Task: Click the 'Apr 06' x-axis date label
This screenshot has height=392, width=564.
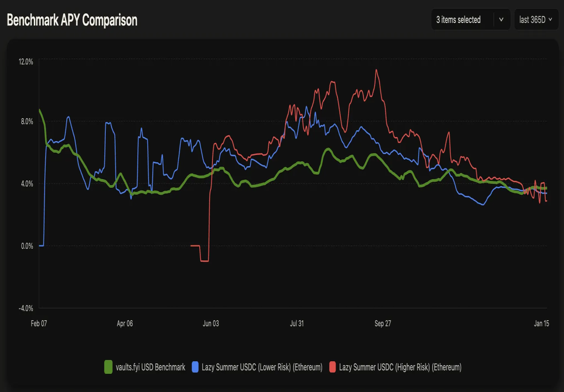Action: click(x=125, y=323)
